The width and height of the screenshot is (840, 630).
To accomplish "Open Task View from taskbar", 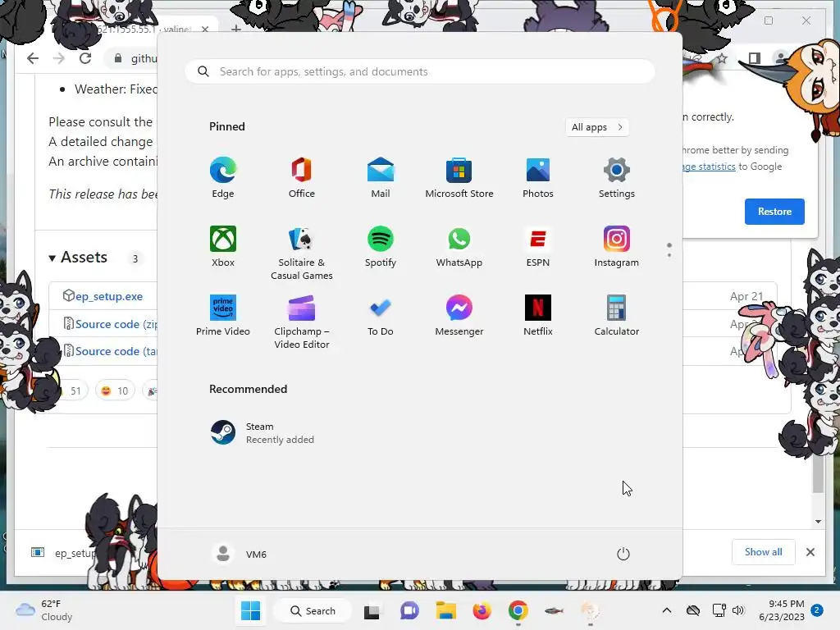I will [372, 610].
